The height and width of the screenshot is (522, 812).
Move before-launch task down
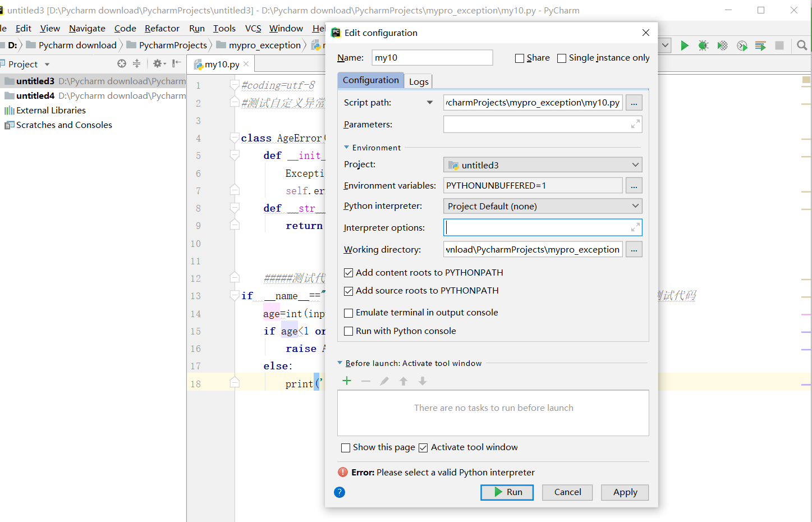423,381
